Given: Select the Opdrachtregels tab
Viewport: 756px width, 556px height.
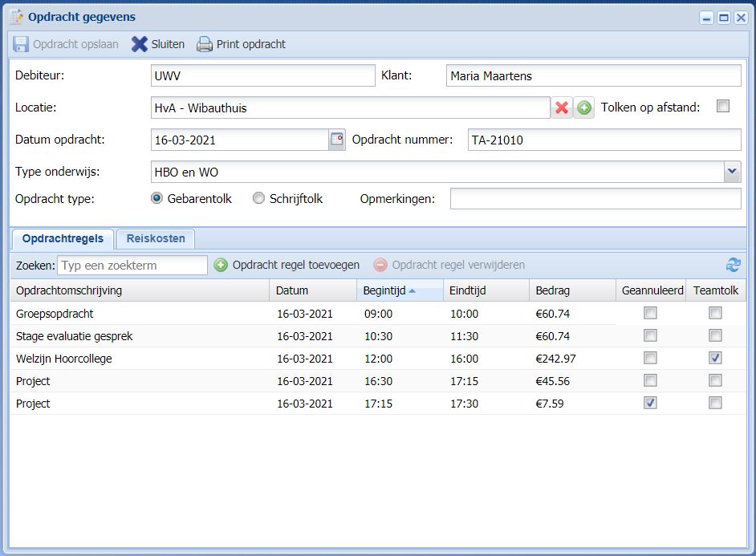Looking at the screenshot, I should point(63,238).
